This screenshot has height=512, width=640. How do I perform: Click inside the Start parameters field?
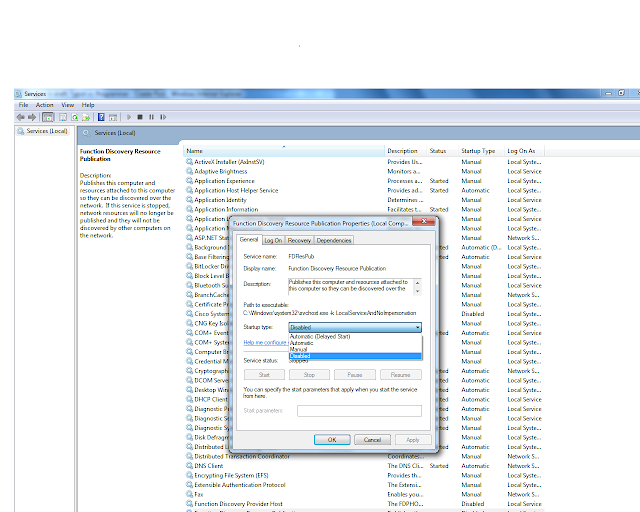click(x=359, y=411)
